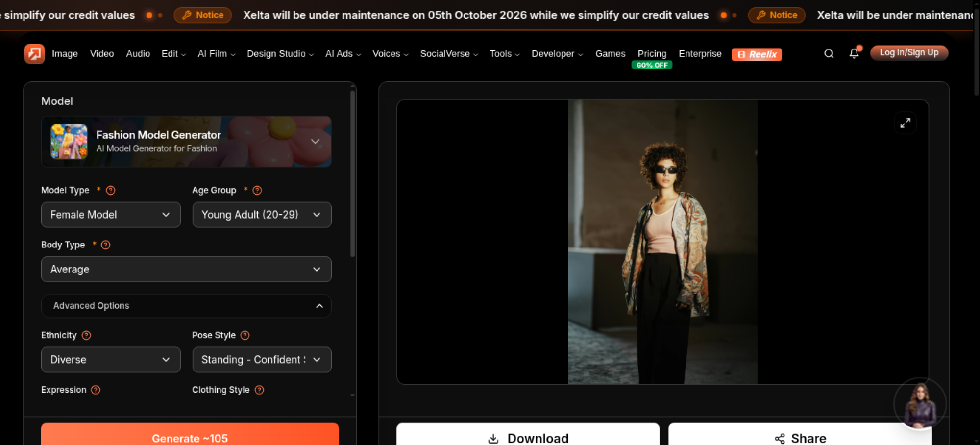
Task: Click the orange Xelta logo icon
Action: [x=34, y=54]
